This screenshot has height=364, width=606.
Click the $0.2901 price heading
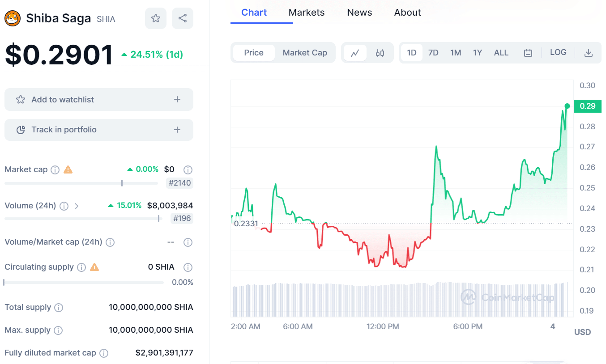click(x=59, y=55)
